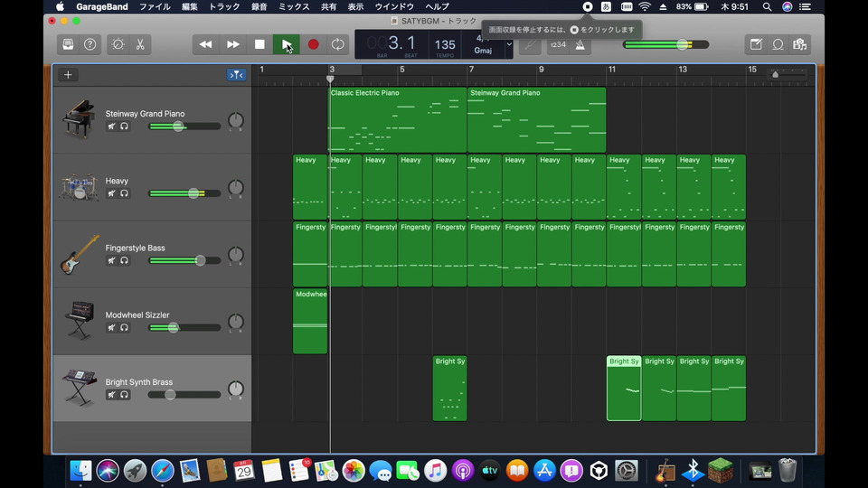Solo the Modwheel Sizzler track

pyautogui.click(x=125, y=327)
